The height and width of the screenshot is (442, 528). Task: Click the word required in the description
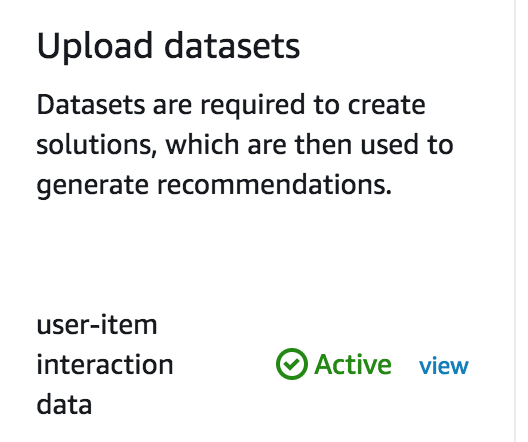[x=253, y=106]
